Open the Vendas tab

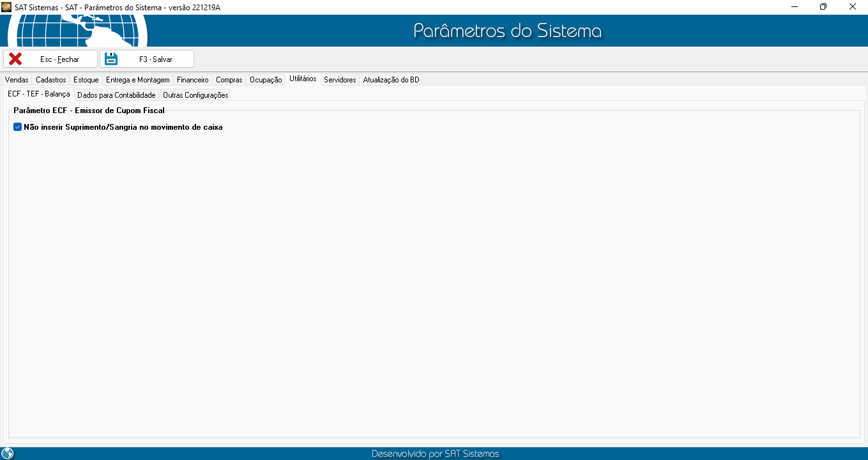(x=17, y=80)
